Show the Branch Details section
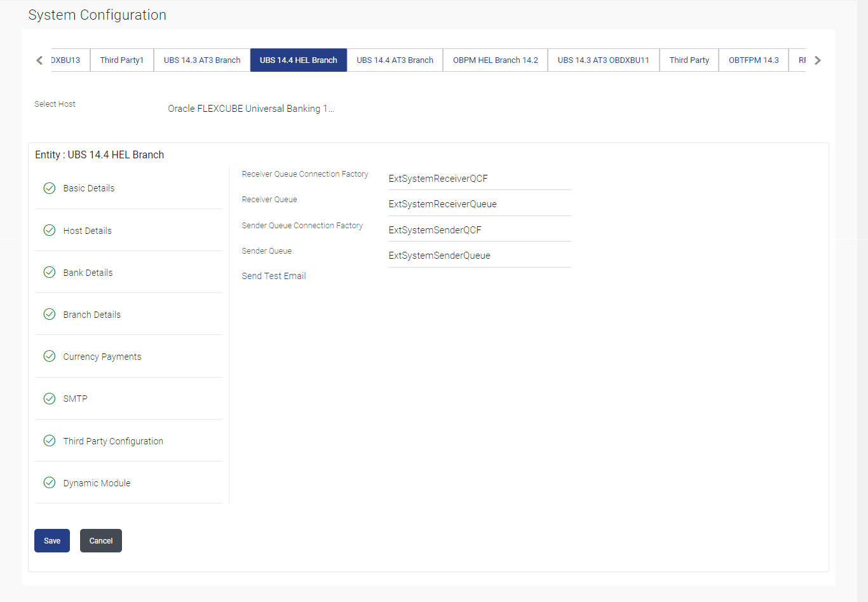868x602 pixels. click(128, 314)
